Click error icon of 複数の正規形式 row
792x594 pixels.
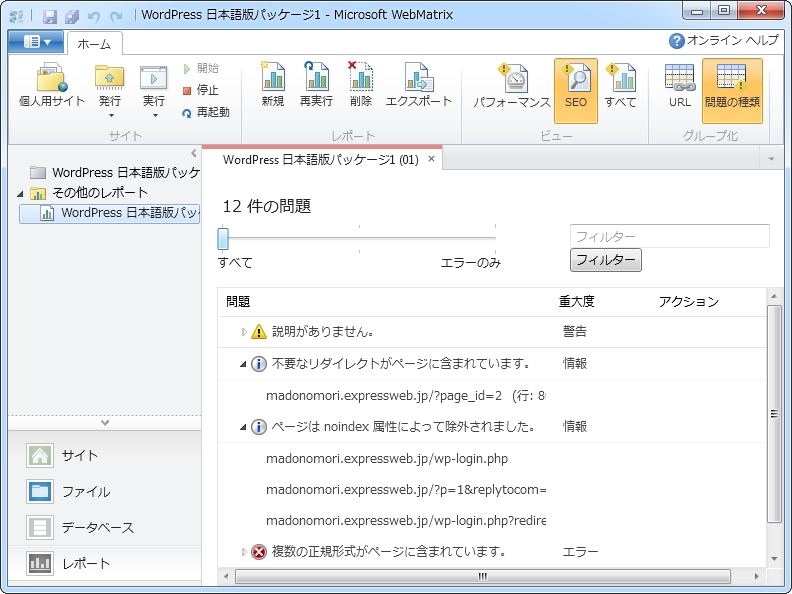pos(259,552)
